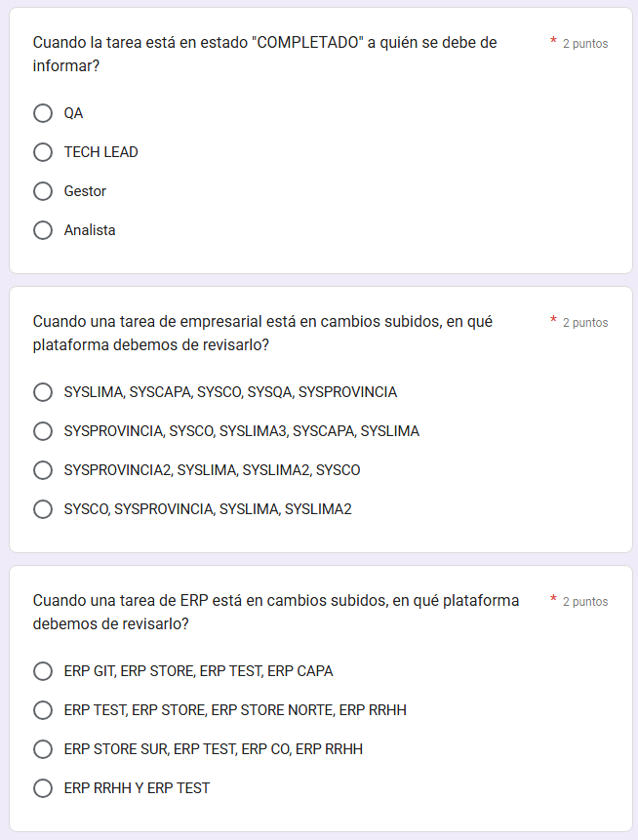Choose the answer with ERP STORE NORTE
The height and width of the screenshot is (840, 638).
point(43,710)
